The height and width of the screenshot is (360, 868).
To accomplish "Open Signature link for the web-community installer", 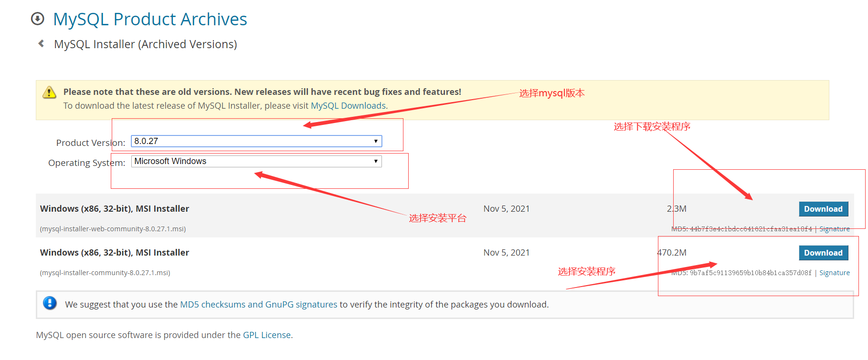I will coord(835,229).
